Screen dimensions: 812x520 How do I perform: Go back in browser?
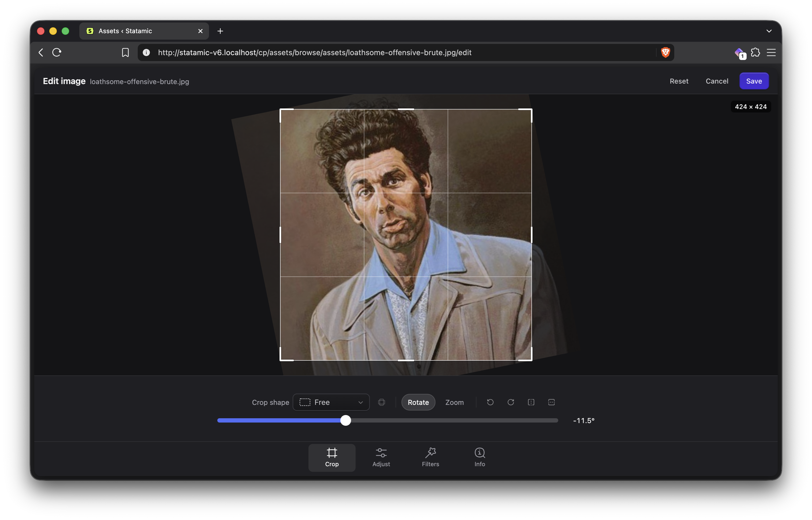[41, 52]
